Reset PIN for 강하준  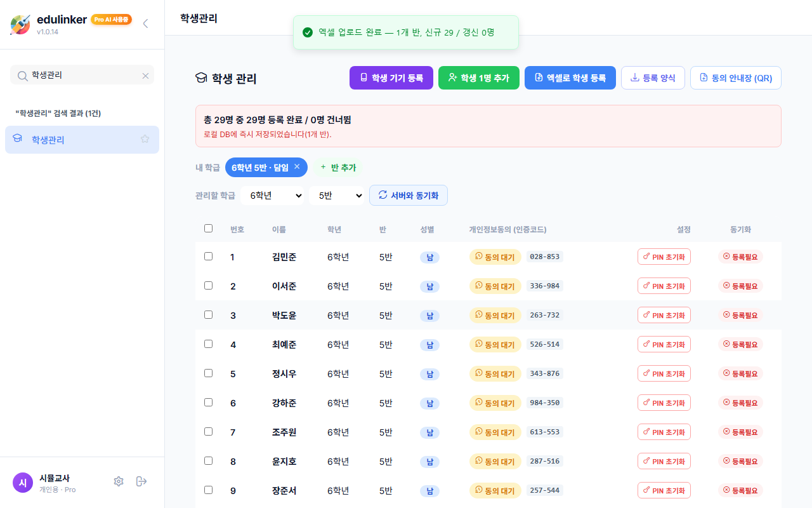click(x=664, y=403)
